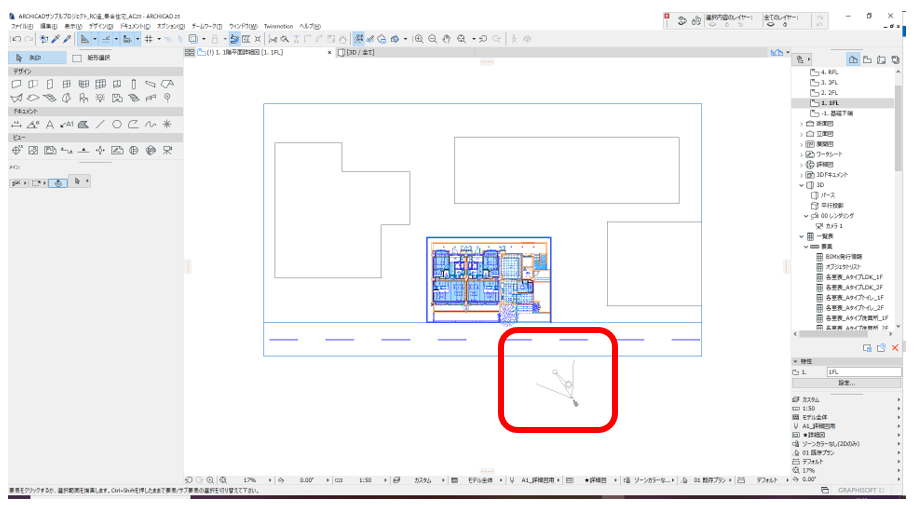Activate the Pick Up Parameters eyedropper
914x505 pixels.
(x=55, y=39)
